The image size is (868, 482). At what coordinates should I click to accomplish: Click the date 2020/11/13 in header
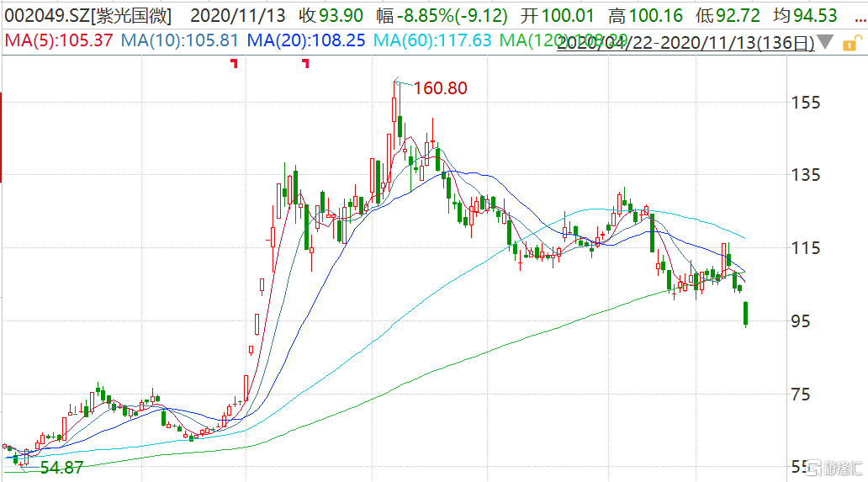[x=238, y=15]
